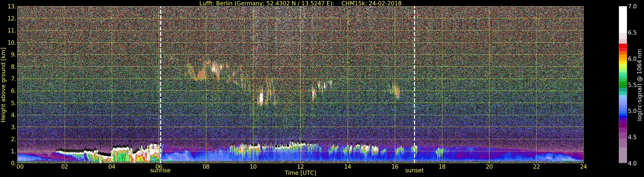This screenshot has width=644, height=177.
Task: Click the red band of the colorbar
Action: tap(623, 47)
